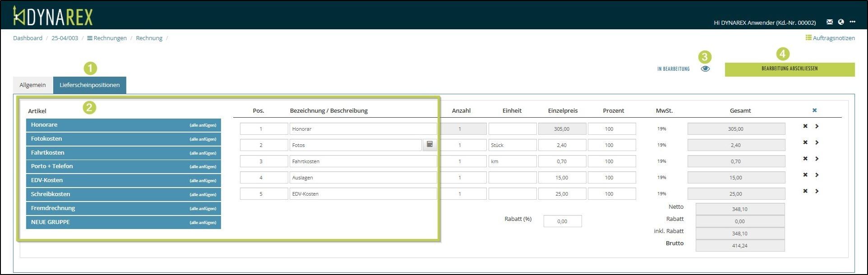Delete the EDV-Kosten position row
Screen dimensions: 868x275
pyautogui.click(x=805, y=191)
